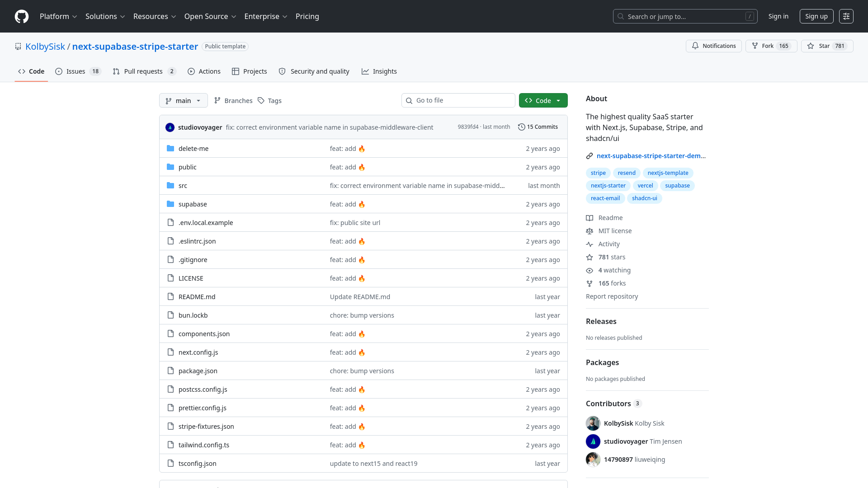The image size is (868, 488).
Task: Switch to the Pull requests tab
Action: click(x=144, y=71)
